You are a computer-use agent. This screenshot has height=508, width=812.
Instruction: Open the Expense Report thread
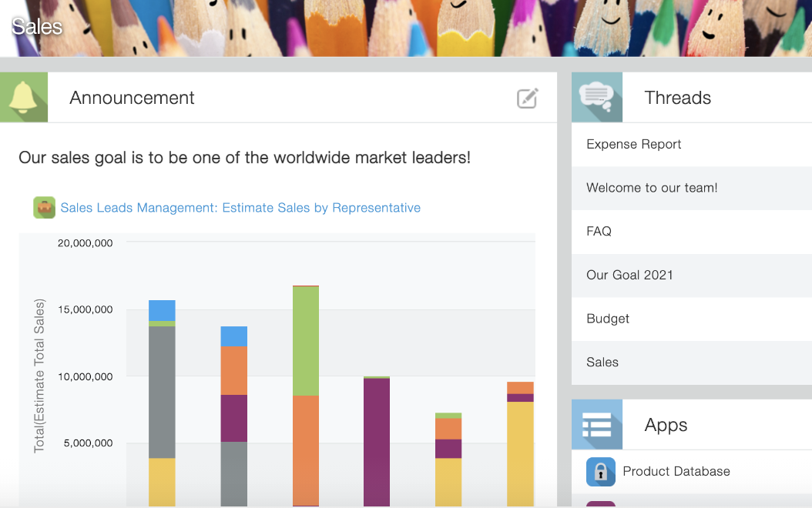692,145
